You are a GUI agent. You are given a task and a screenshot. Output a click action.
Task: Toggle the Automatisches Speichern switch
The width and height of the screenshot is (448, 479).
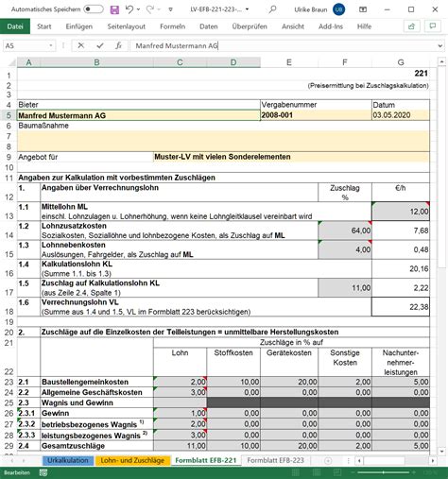pyautogui.click(x=94, y=9)
